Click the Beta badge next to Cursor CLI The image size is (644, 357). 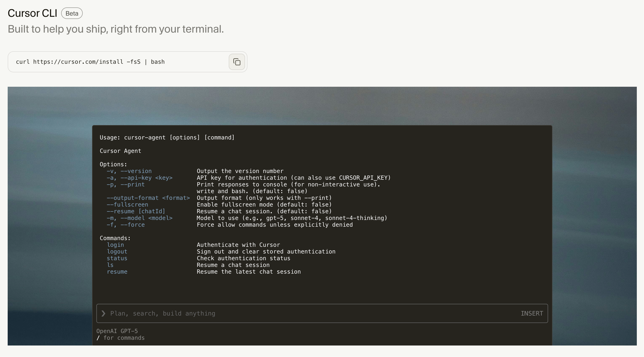[x=72, y=13]
